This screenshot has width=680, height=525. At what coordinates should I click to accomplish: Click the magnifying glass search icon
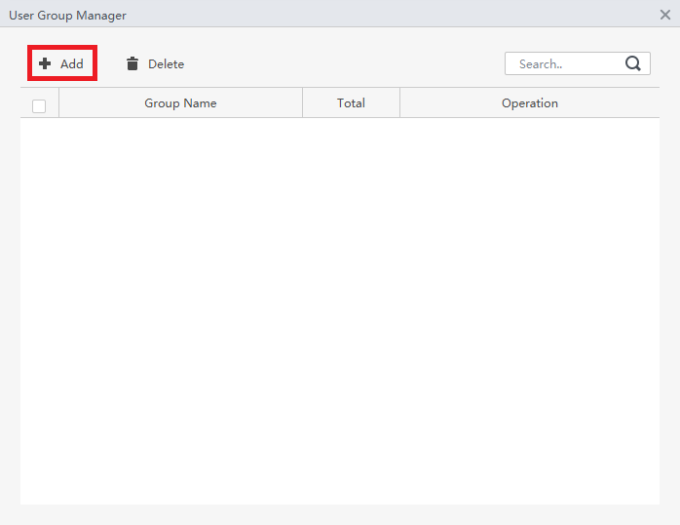click(x=633, y=64)
